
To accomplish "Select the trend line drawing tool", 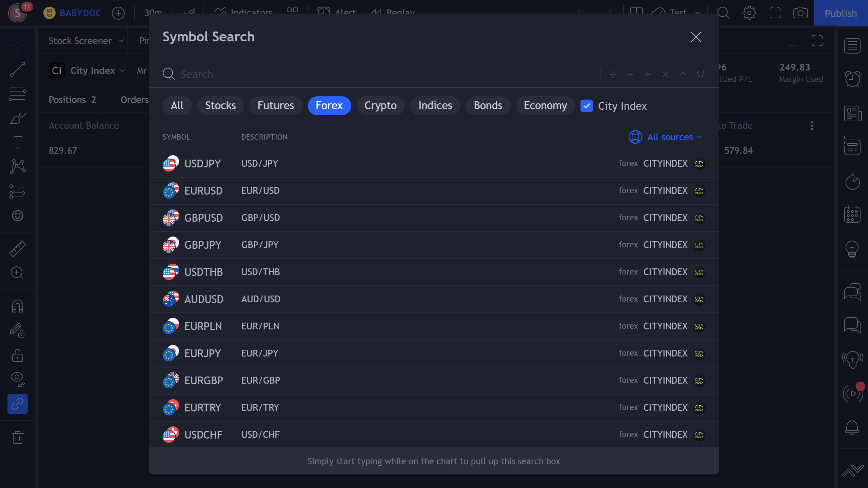I will tap(17, 69).
